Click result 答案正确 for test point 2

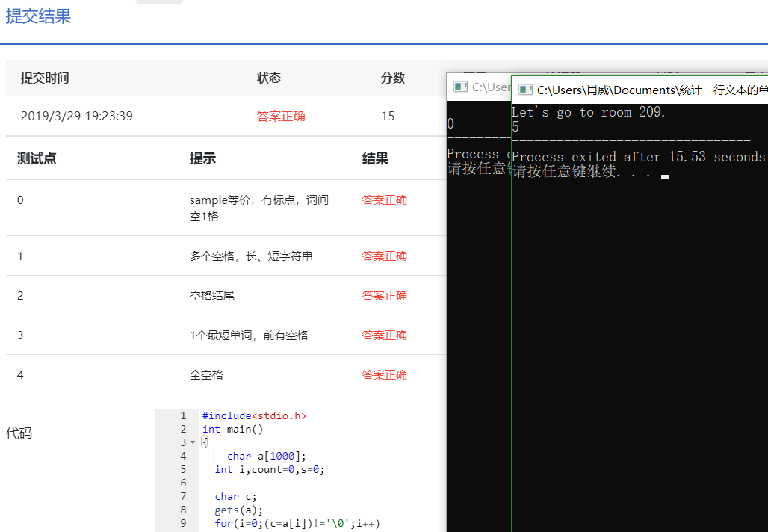click(x=384, y=296)
